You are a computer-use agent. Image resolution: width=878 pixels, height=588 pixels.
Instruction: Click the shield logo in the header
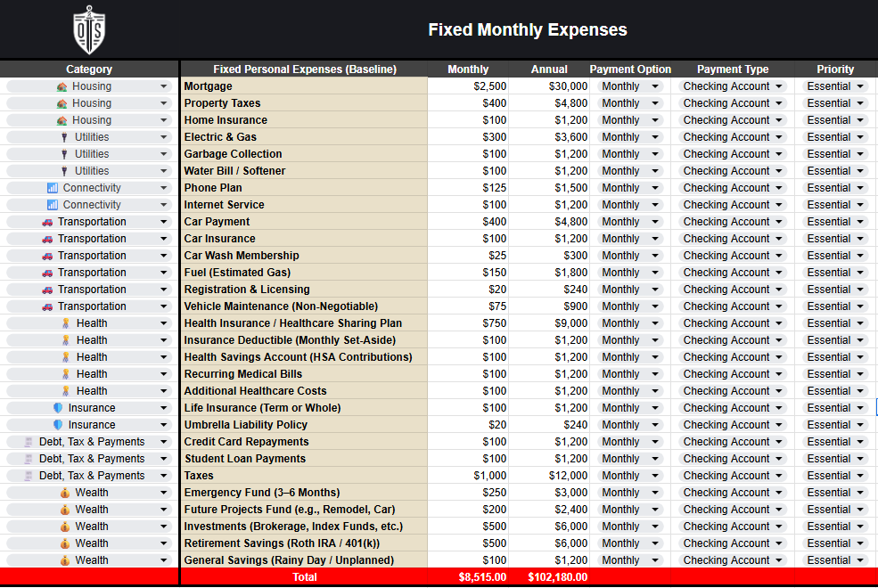pos(89,30)
